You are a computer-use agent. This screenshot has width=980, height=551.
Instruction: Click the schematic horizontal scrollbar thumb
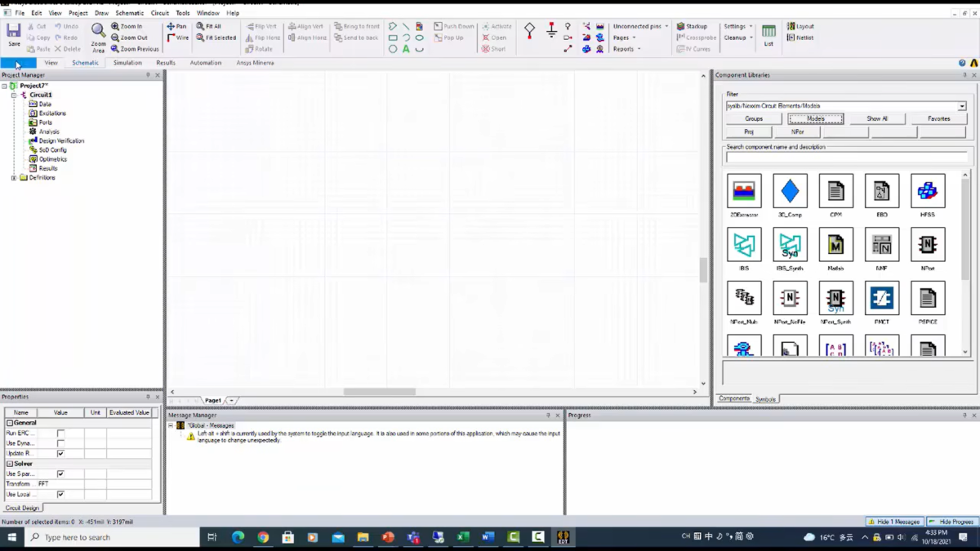379,392
